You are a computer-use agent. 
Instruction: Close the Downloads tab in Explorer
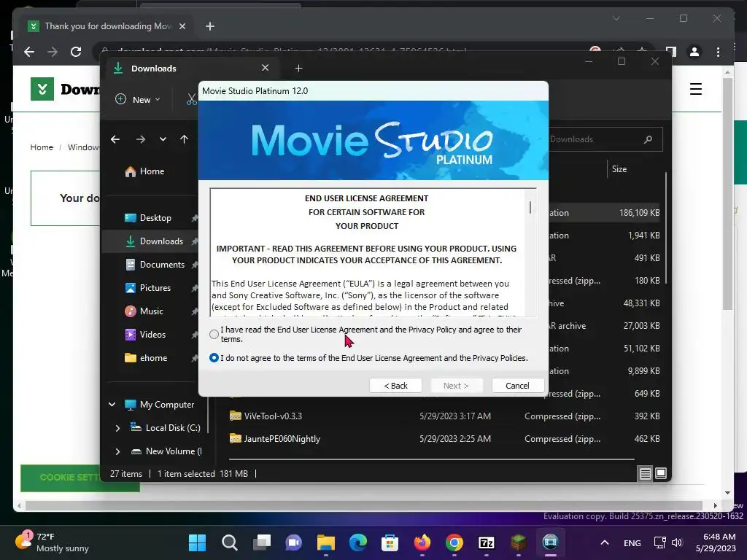click(266, 68)
